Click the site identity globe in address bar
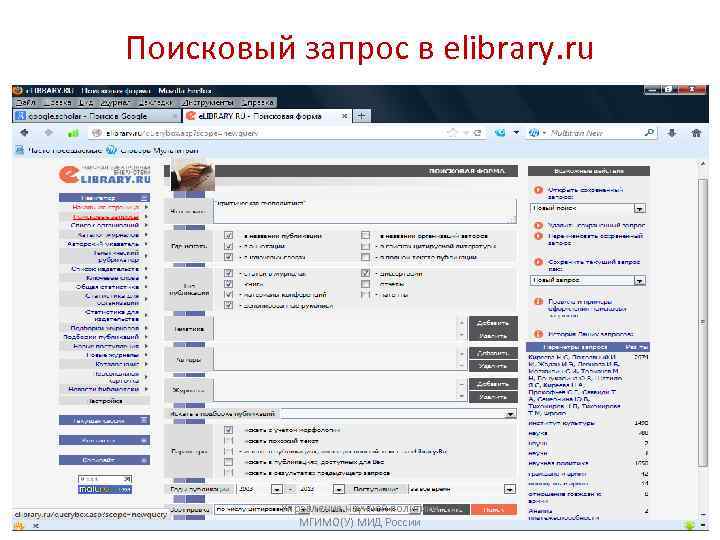This screenshot has width=720, height=540. click(x=96, y=133)
